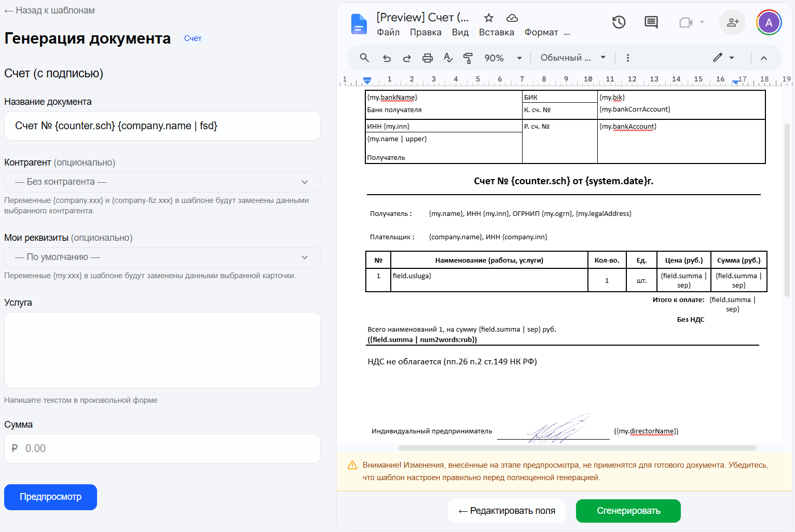Click the pencil editing mode icon

pos(718,58)
